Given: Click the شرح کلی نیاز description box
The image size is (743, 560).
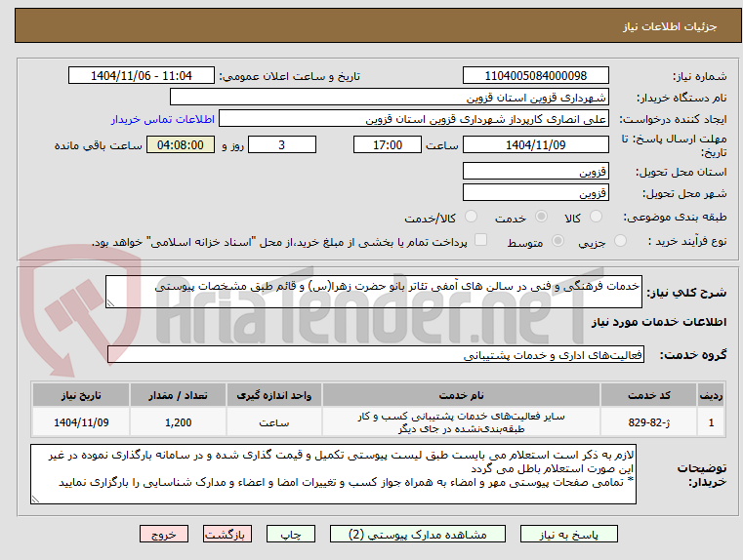Looking at the screenshot, I should click(x=373, y=292).
